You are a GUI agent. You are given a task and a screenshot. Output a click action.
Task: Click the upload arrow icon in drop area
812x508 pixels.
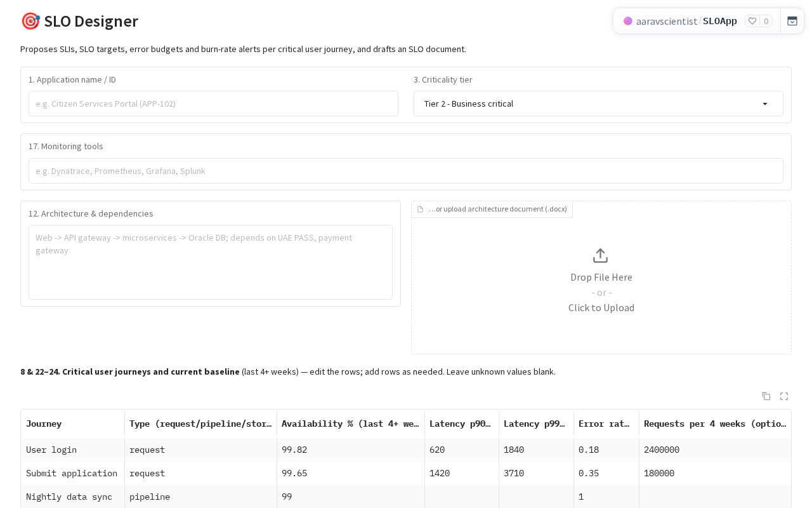[x=600, y=256]
